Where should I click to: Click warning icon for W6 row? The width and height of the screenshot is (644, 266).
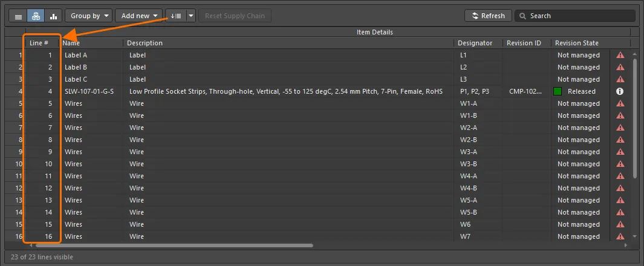pos(620,224)
